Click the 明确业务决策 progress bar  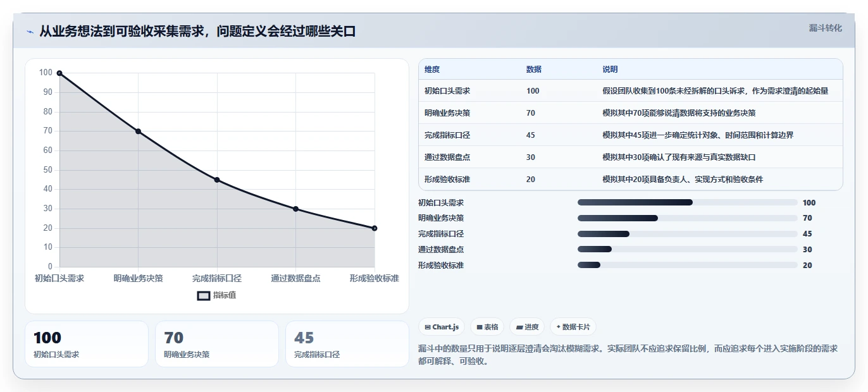688,218
